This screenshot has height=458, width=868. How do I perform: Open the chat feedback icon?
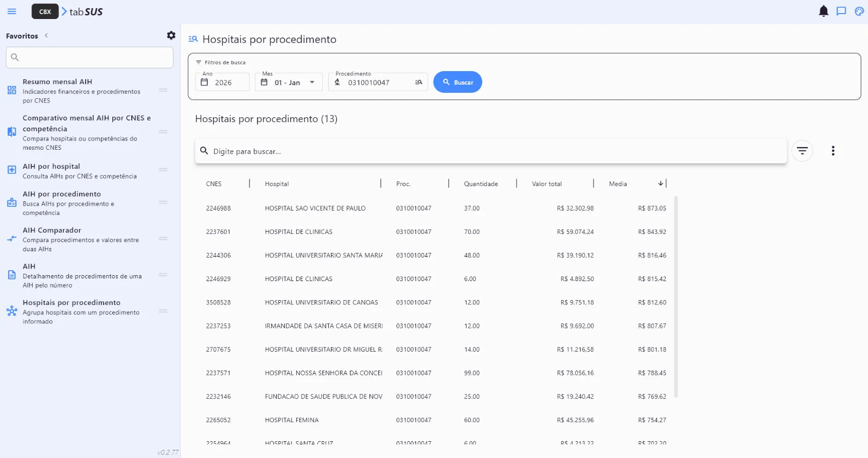click(841, 11)
